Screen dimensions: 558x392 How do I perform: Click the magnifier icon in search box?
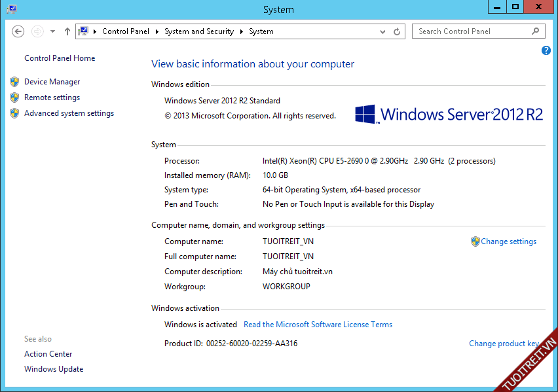535,31
